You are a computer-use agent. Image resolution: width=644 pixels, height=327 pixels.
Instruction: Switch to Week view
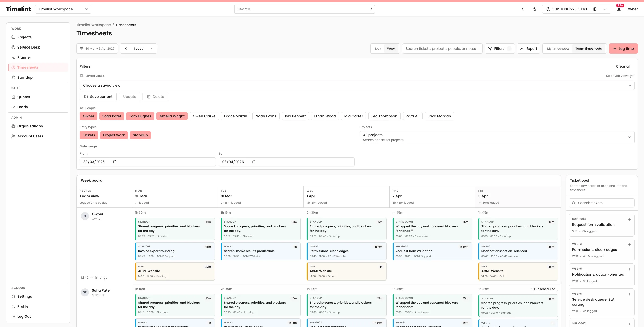391,49
